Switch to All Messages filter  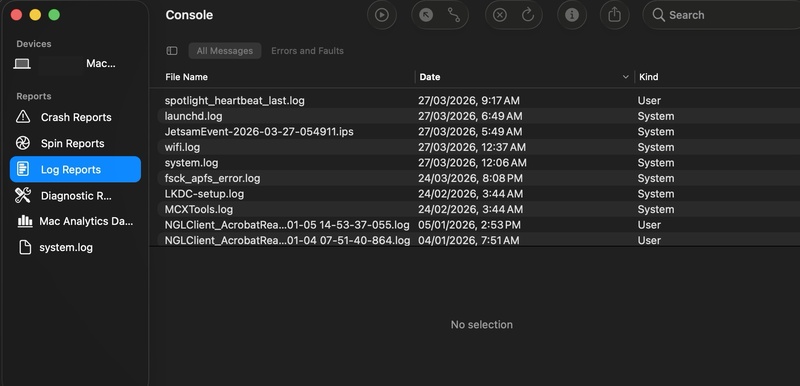point(224,50)
